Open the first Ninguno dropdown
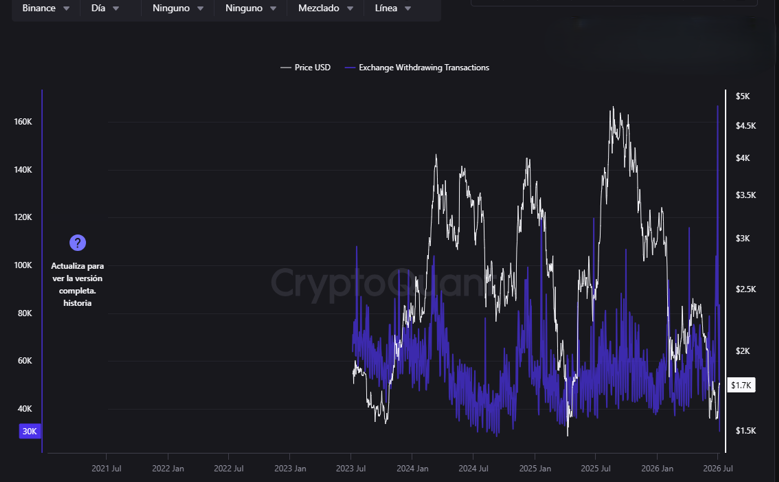 [178, 8]
